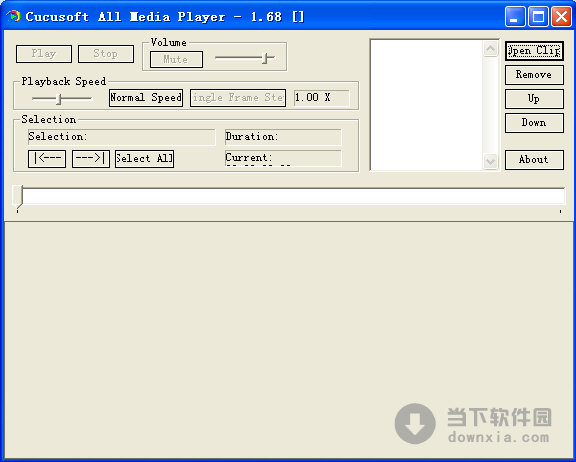Click the 1.00 X speed field
Image resolution: width=576 pixels, height=462 pixels.
pos(321,98)
